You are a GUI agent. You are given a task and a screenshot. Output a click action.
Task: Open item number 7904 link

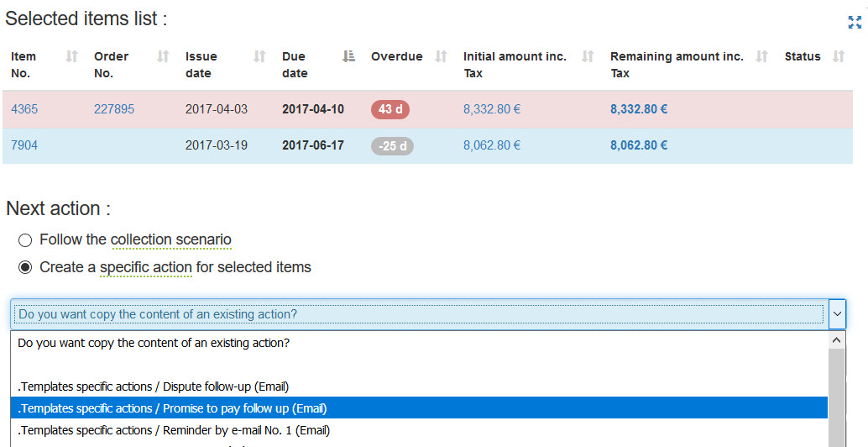pyautogui.click(x=24, y=145)
